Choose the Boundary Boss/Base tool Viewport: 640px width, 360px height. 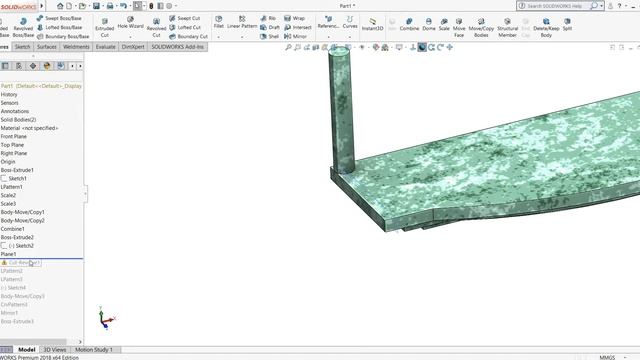63,36
